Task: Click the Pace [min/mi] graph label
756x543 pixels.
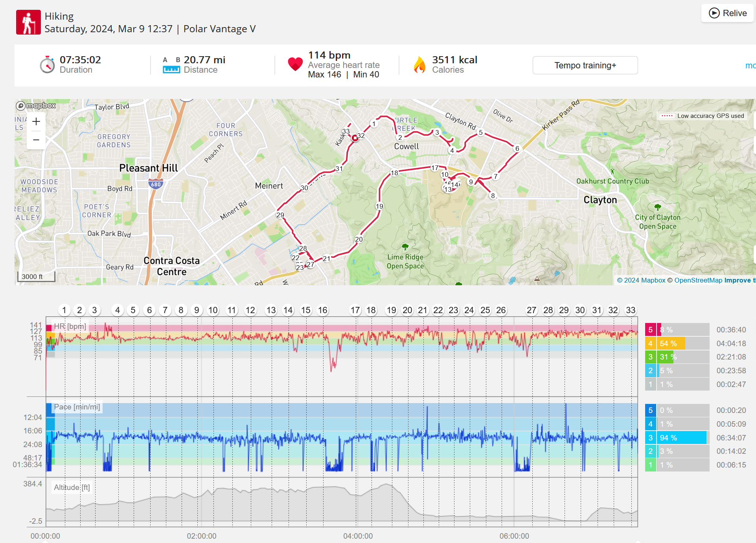Action: pyautogui.click(x=77, y=407)
